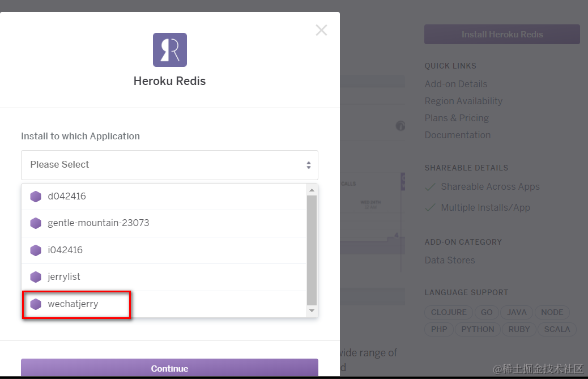Click the PHP language tag
Viewport: 588px width, 379px height.
[x=439, y=329]
